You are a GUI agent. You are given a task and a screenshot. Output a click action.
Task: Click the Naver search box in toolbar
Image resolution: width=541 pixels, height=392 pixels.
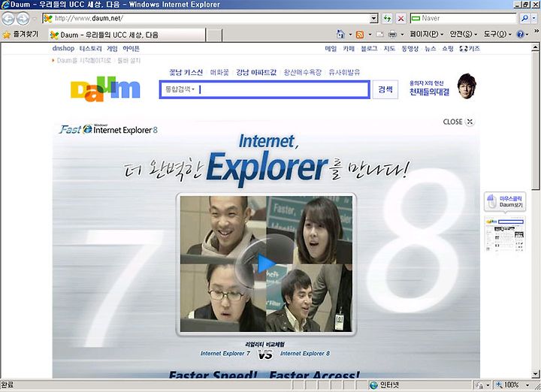(x=464, y=18)
